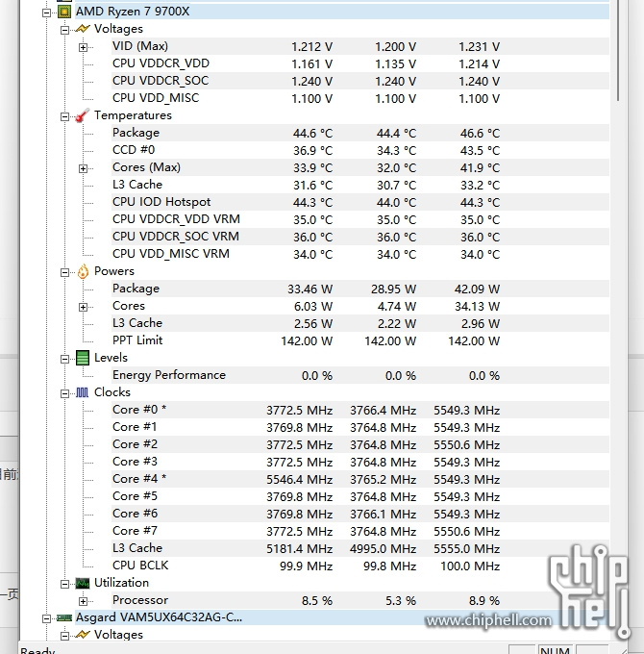
Task: Collapse the CPU Voltages section
Action: [64, 30]
